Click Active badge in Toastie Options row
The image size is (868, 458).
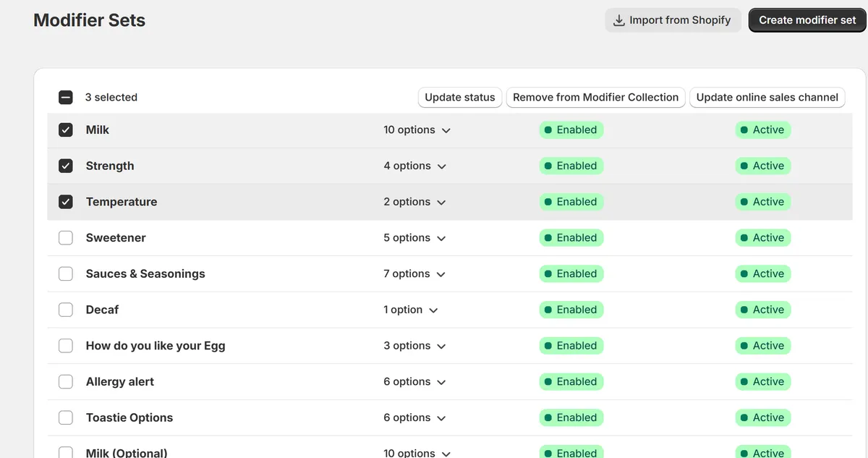coord(763,417)
